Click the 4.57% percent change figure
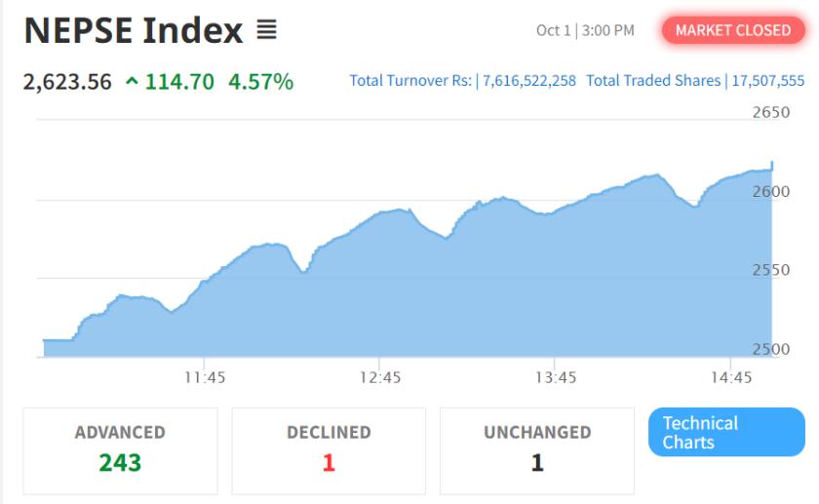The height and width of the screenshot is (504, 819). click(260, 82)
